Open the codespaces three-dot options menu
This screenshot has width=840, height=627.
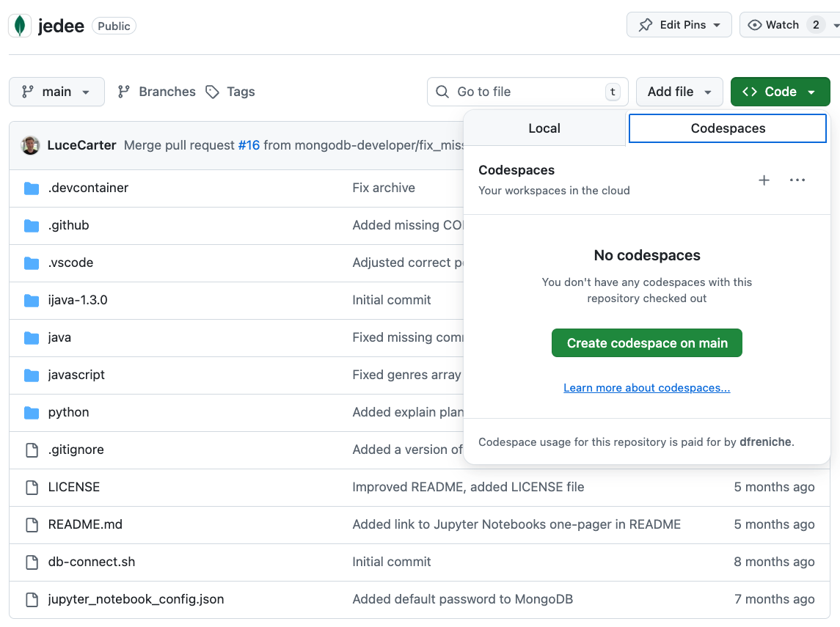(797, 180)
